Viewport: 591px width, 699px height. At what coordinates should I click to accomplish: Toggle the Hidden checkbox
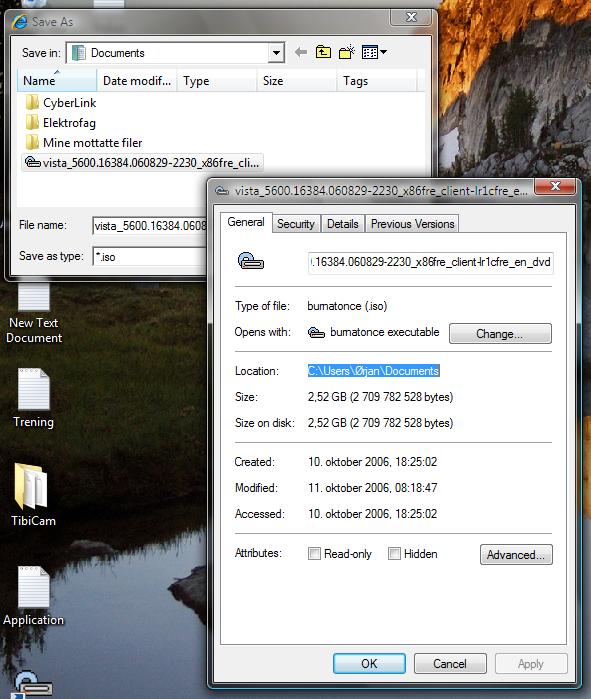pyautogui.click(x=394, y=554)
